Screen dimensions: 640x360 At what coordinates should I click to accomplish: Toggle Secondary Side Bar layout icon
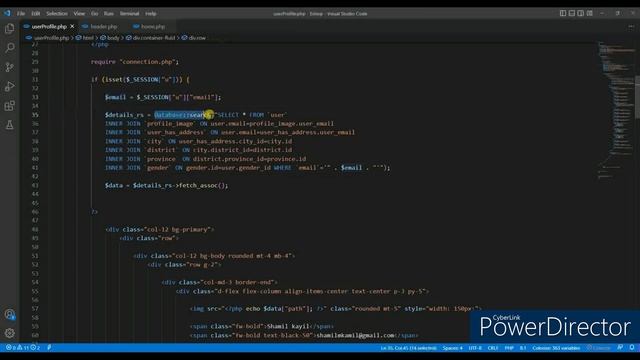pyautogui.click(x=580, y=13)
